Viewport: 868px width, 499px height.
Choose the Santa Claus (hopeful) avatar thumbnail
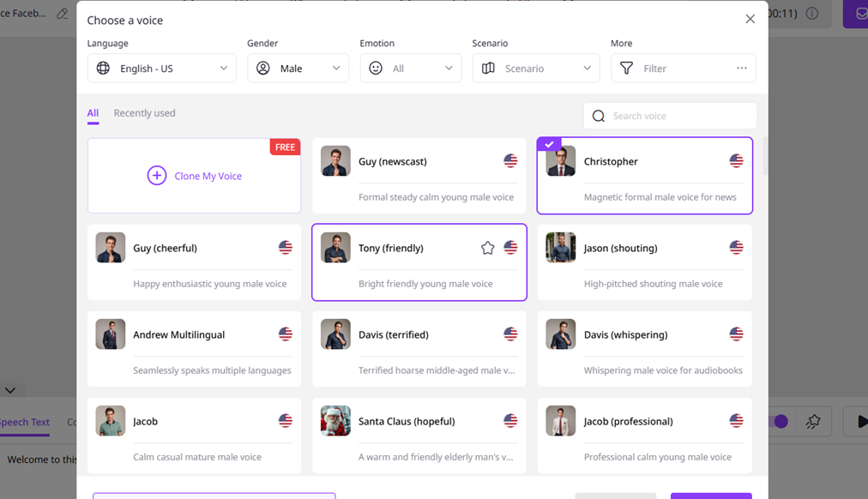point(335,421)
